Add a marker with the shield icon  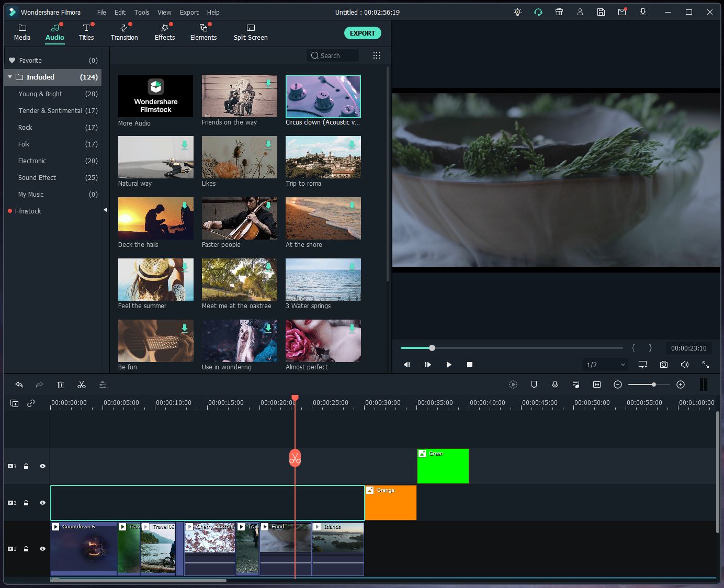click(x=534, y=385)
